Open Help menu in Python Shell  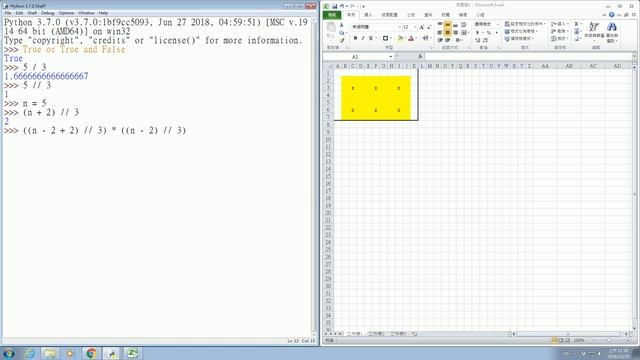tap(103, 13)
